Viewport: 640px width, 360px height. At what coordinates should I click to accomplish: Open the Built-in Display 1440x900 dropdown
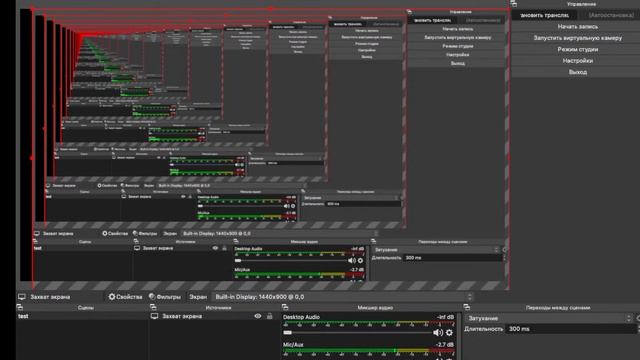pos(344,297)
